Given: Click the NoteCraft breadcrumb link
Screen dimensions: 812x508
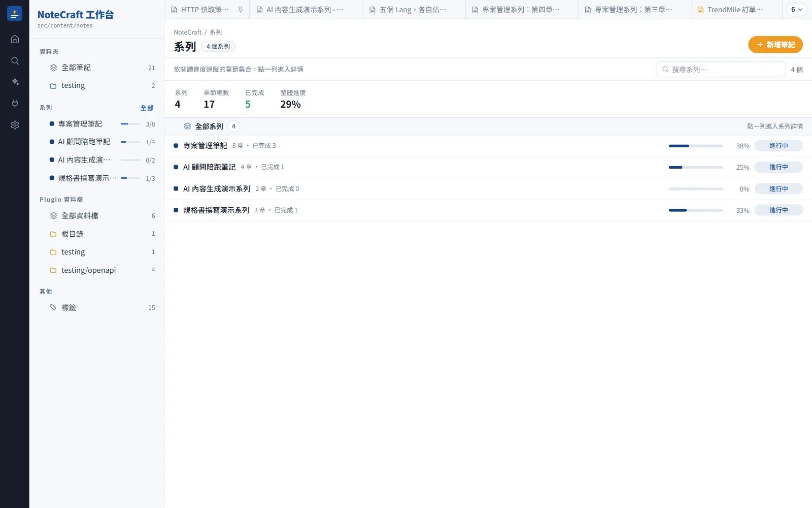Looking at the screenshot, I should (x=187, y=32).
